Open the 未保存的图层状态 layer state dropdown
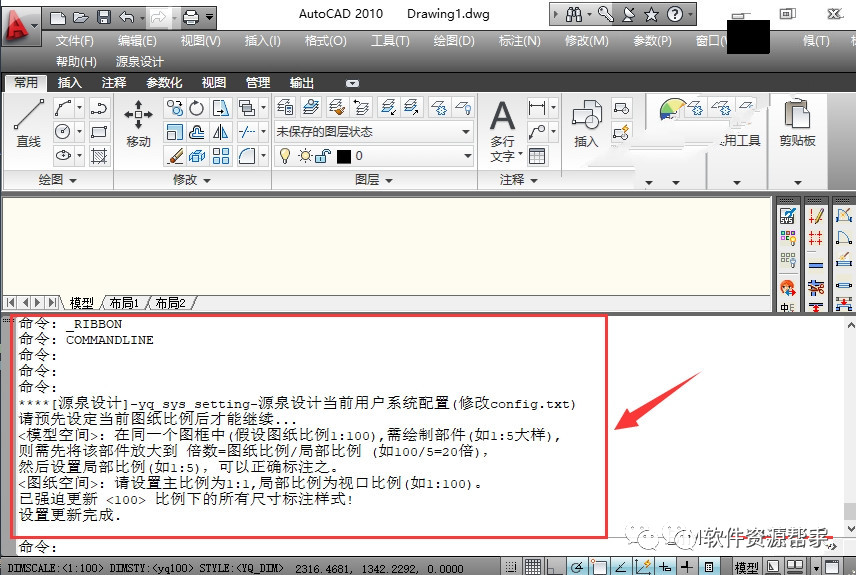 (x=372, y=132)
